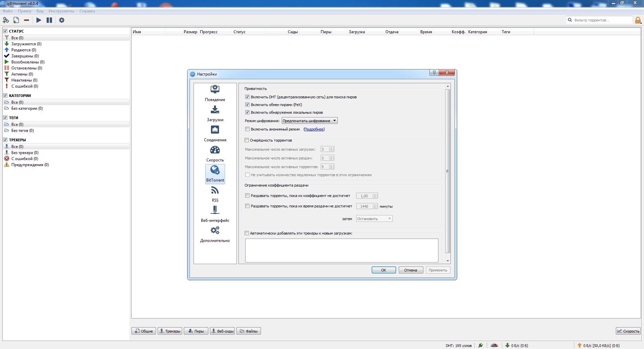The image size is (644, 349).
Task: Open Режим шифрования dropdown
Action: click(x=310, y=121)
